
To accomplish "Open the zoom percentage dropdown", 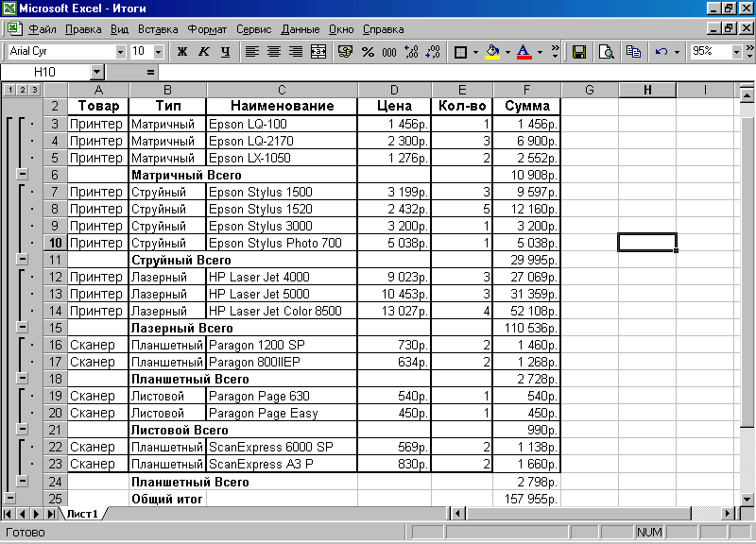I will click(x=736, y=52).
